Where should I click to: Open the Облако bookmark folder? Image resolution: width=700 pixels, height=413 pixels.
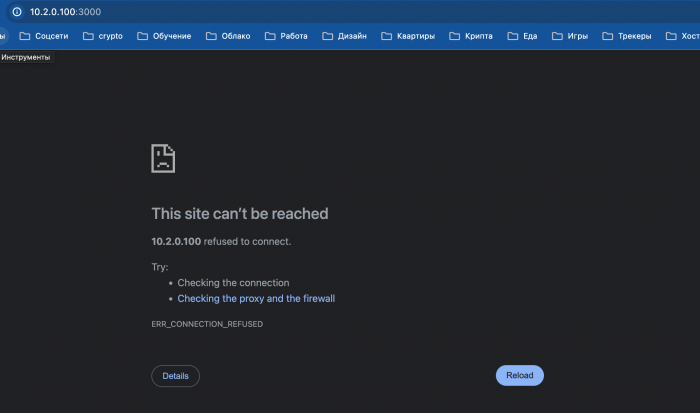pos(228,36)
